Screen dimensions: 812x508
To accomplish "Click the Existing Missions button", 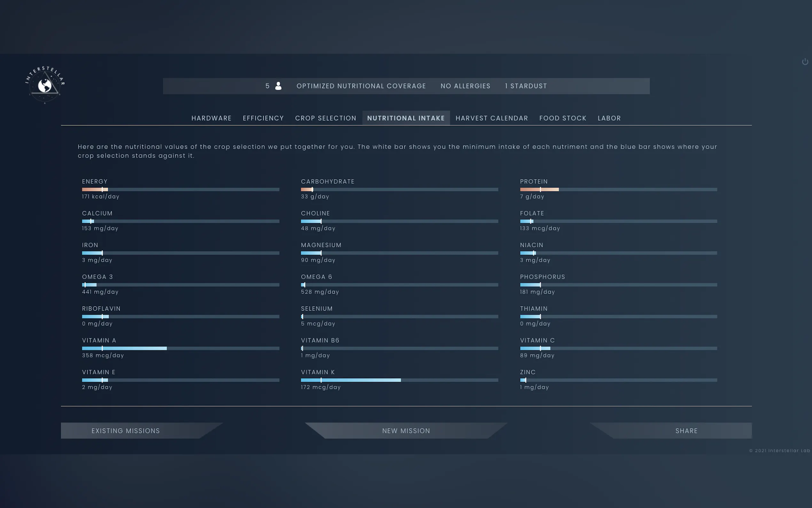I will click(x=126, y=431).
